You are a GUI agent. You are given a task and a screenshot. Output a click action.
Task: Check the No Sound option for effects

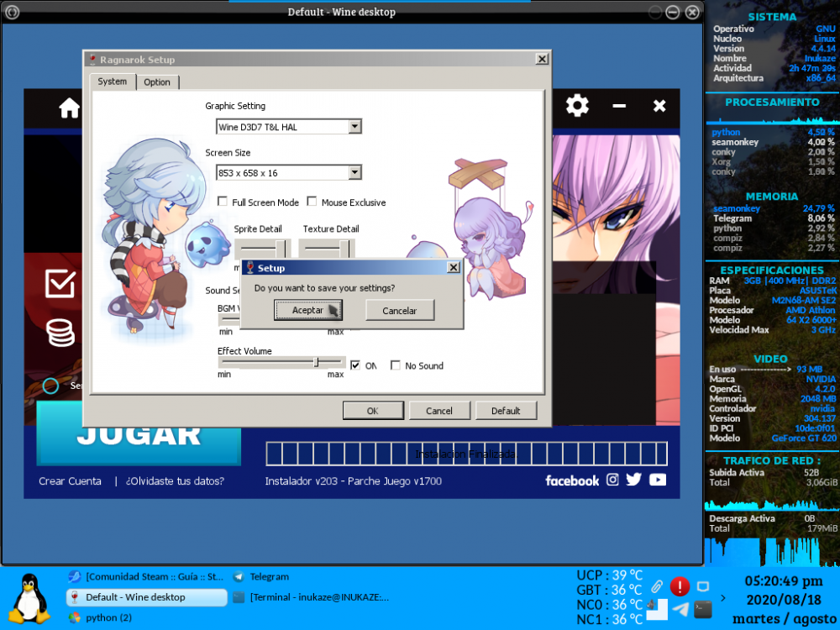point(396,365)
